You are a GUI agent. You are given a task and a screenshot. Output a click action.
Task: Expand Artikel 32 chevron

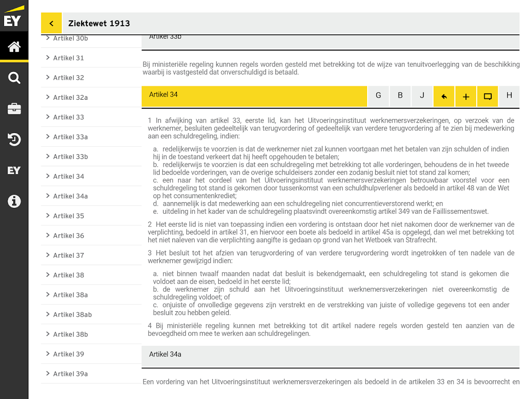(x=48, y=78)
